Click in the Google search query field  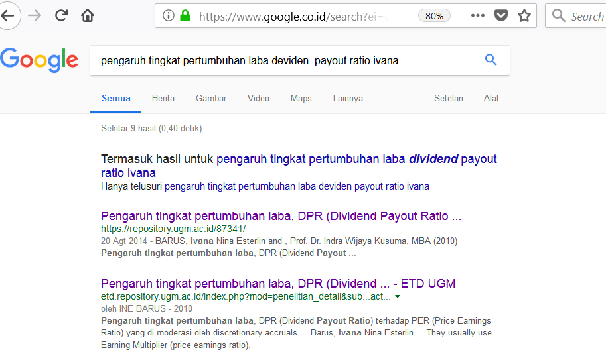pyautogui.click(x=285, y=60)
